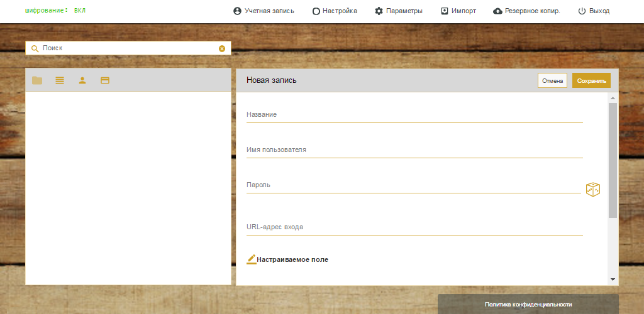Open the folders view icon

coord(37,81)
